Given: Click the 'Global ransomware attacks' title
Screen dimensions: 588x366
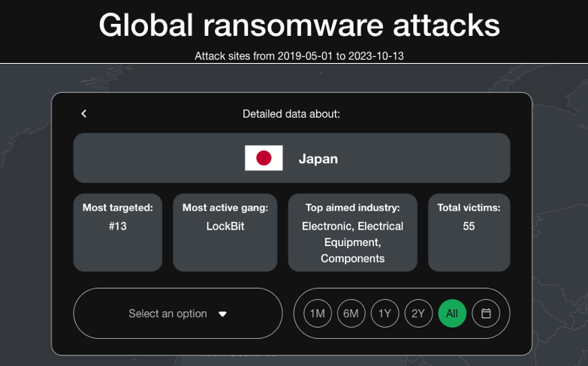Looking at the screenshot, I should 299,25.
